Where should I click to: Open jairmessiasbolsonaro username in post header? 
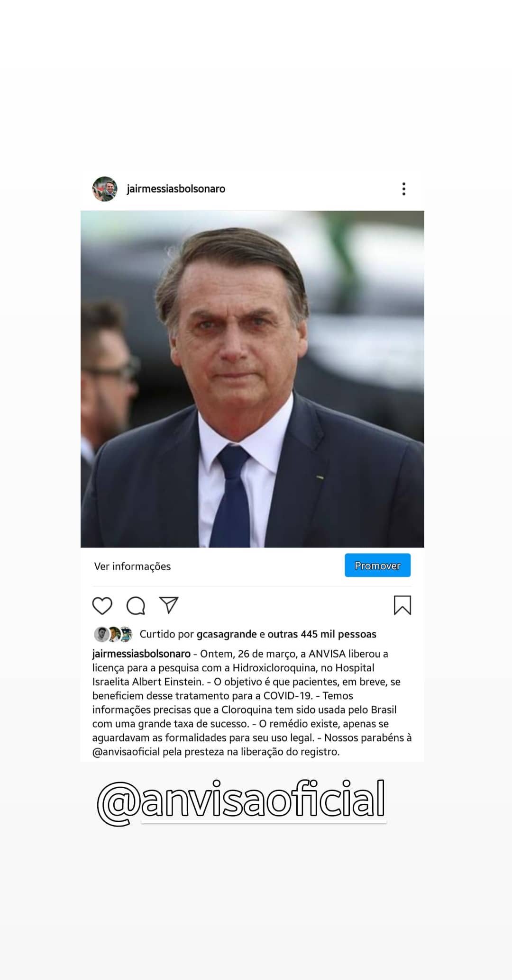176,189
